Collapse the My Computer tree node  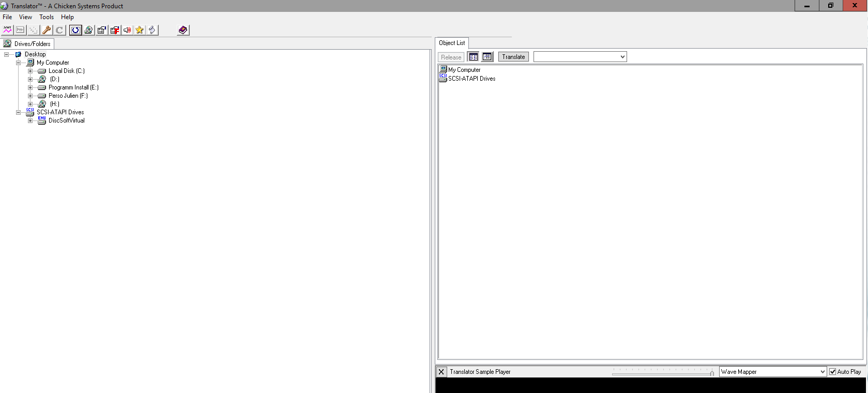click(18, 63)
